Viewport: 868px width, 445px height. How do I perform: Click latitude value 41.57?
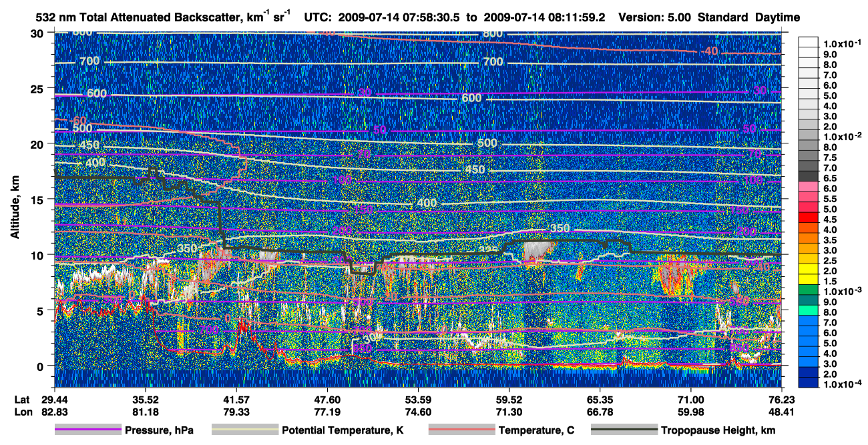point(236,400)
